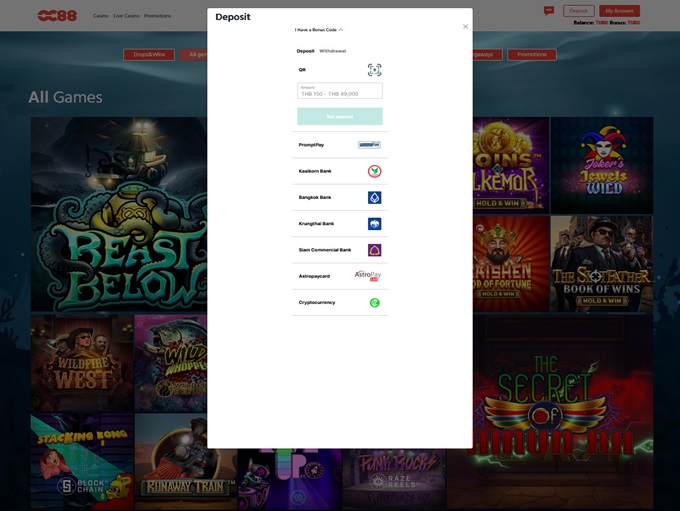Close the Deposit dialog
The image size is (680, 511).
(465, 26)
